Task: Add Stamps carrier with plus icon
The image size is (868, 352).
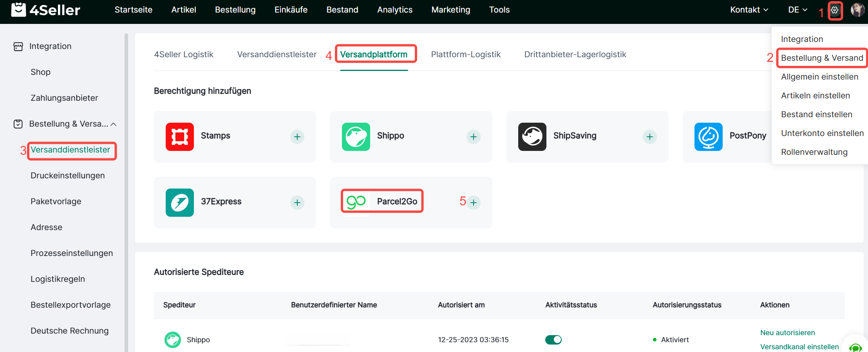Action: click(x=297, y=137)
